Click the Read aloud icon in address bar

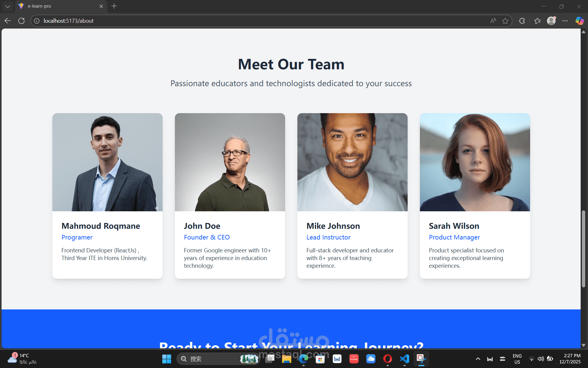click(493, 21)
